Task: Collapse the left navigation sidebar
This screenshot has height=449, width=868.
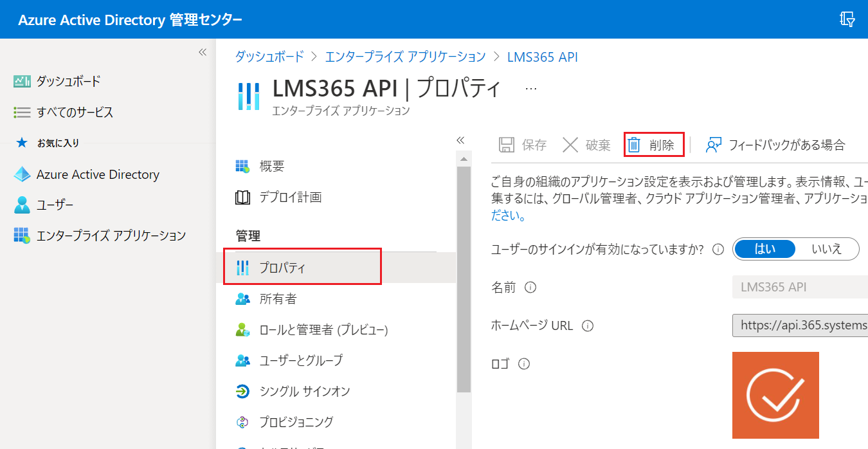Action: [202, 52]
